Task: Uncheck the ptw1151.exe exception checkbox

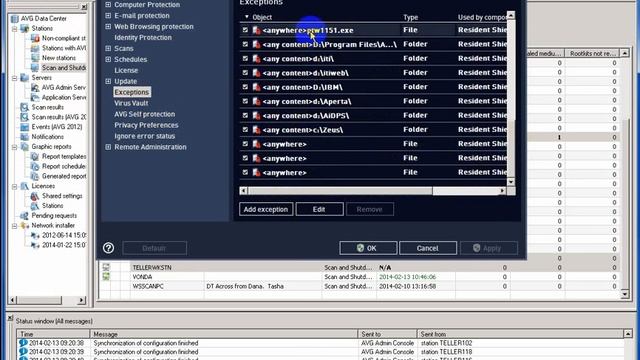Action: click(x=245, y=30)
